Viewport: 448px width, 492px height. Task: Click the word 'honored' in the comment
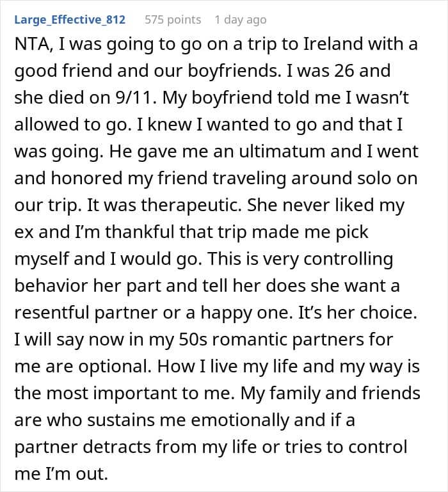[x=86, y=179]
